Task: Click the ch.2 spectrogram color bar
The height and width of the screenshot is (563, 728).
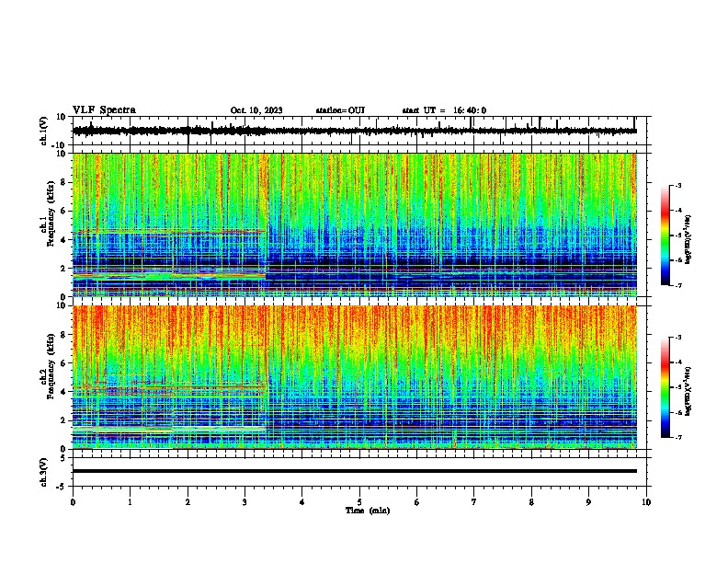Action: tap(665, 387)
